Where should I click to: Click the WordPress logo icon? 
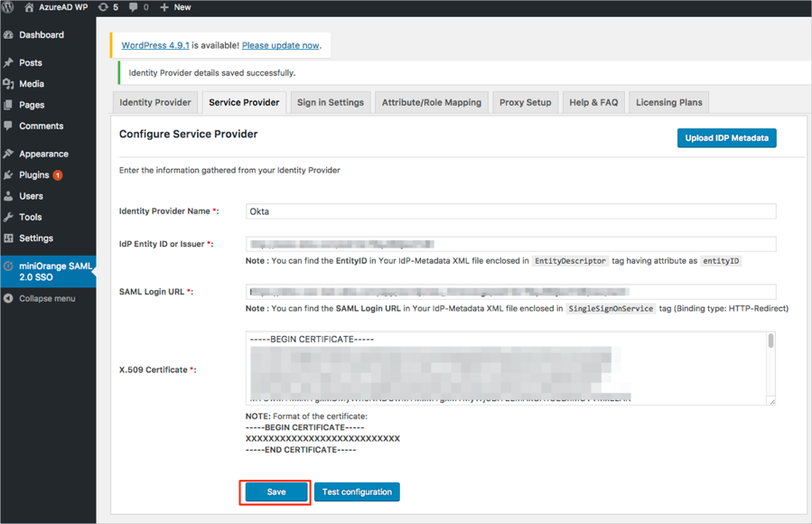coord(8,7)
